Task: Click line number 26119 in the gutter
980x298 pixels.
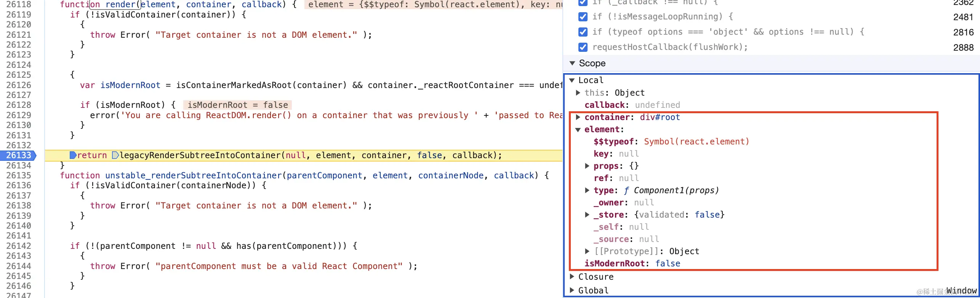Action: click(x=19, y=14)
